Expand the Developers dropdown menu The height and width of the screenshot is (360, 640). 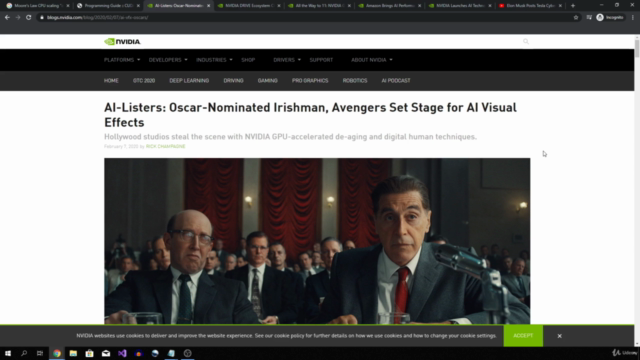point(168,60)
